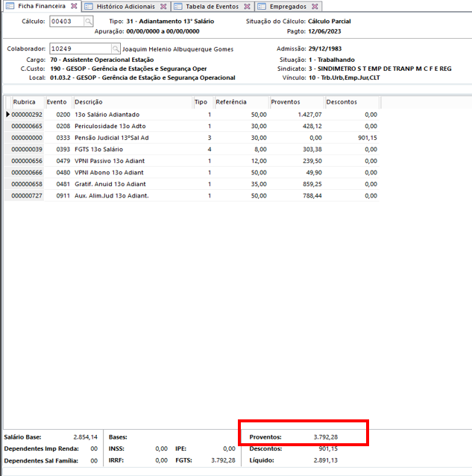
Task: Click Situação do Cálculo value Cálculo Parcial
Action: pos(330,22)
